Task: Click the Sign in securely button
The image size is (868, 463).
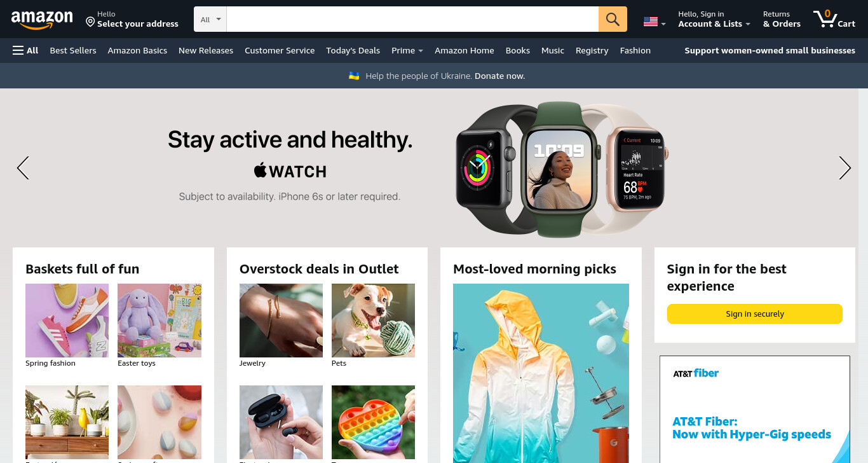Action: pos(754,314)
